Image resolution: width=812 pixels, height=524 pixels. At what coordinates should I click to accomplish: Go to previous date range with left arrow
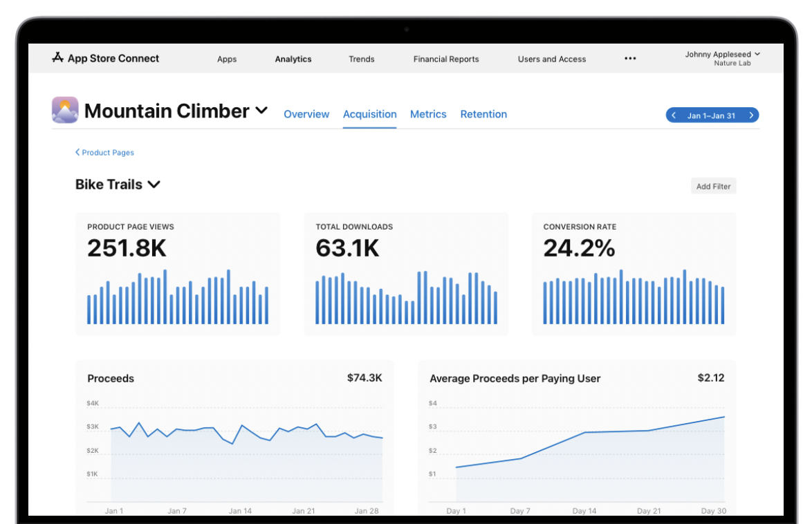(673, 115)
